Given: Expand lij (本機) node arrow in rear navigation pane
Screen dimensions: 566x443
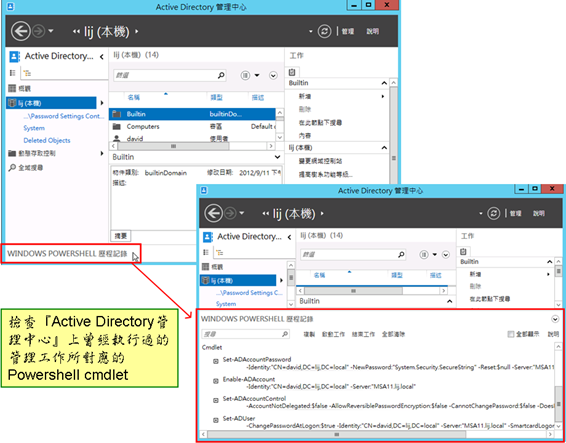Looking at the screenshot, I should coord(102,103).
